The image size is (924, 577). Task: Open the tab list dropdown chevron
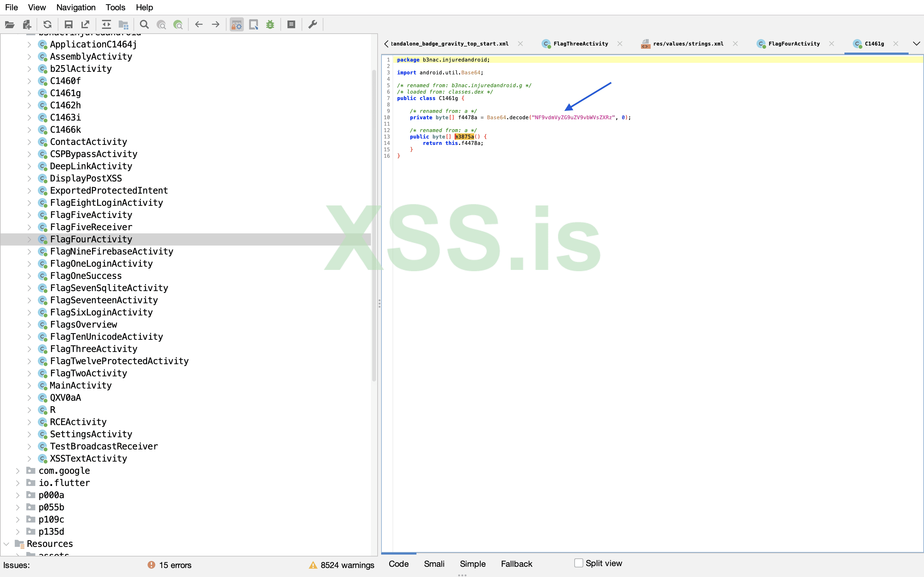[x=916, y=44]
